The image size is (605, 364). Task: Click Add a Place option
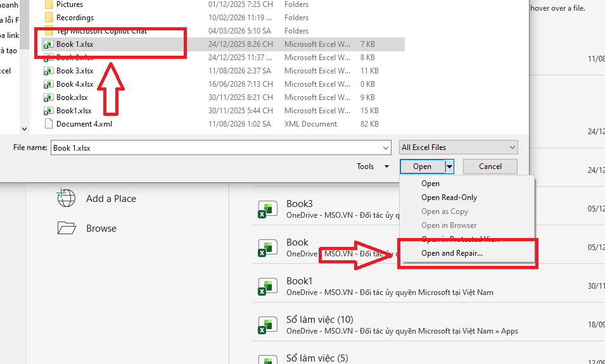pyautogui.click(x=111, y=199)
